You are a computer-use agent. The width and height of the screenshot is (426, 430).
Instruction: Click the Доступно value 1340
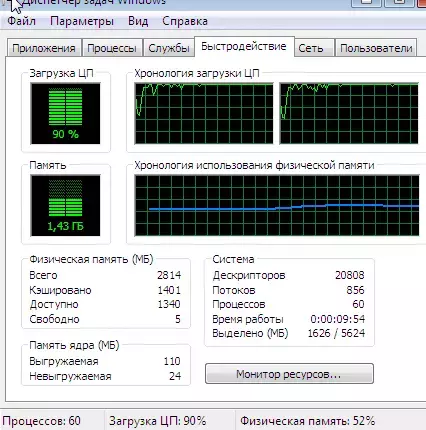169,304
